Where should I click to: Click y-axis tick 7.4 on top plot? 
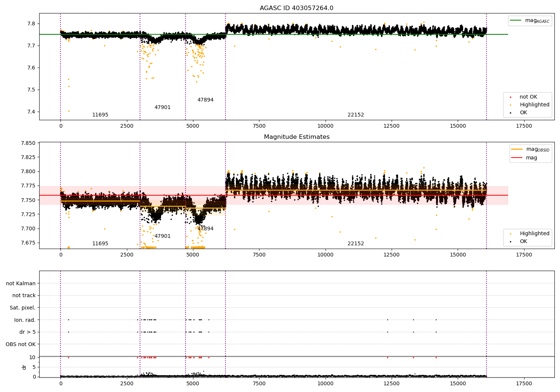[x=31, y=112]
